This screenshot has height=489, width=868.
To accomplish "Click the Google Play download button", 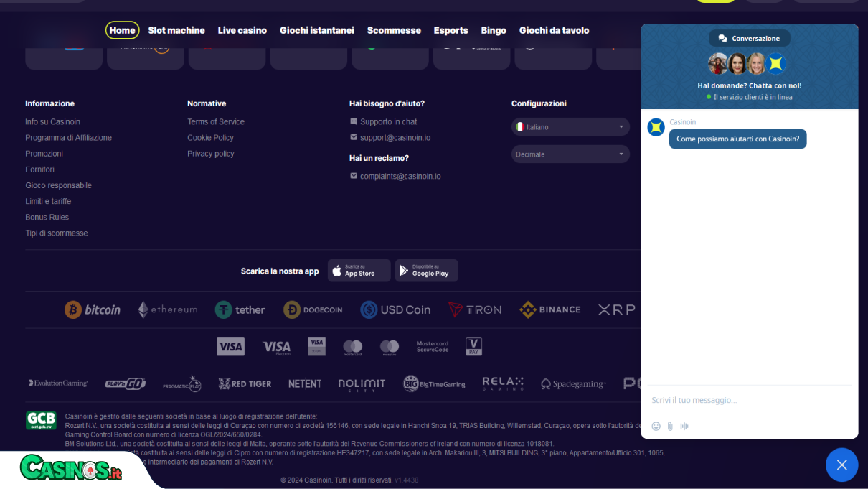I will (x=427, y=271).
